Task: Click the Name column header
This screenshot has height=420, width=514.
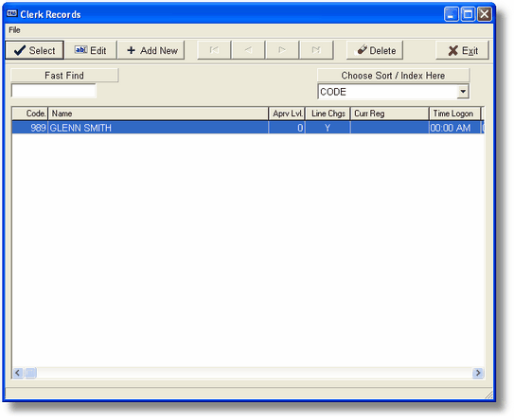Action: pyautogui.click(x=158, y=114)
